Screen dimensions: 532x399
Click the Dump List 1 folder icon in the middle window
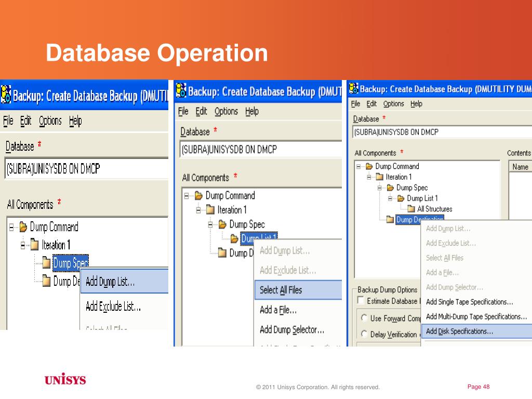[234, 238]
